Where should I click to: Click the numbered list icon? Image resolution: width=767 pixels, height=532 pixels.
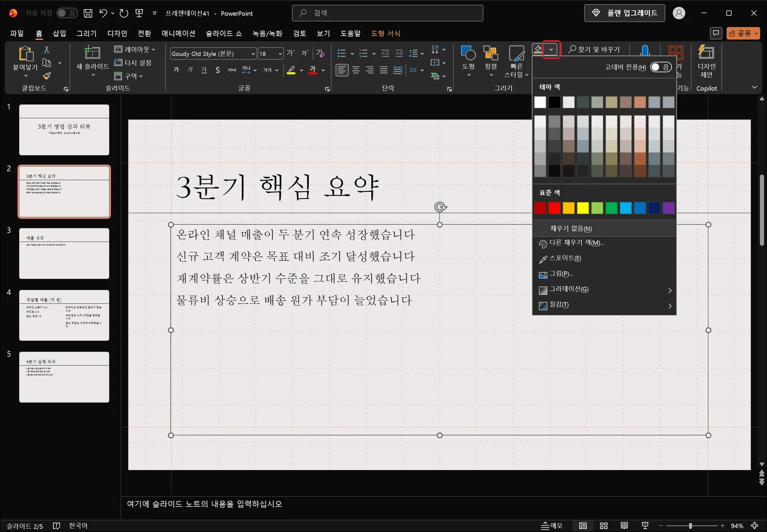pyautogui.click(x=363, y=53)
